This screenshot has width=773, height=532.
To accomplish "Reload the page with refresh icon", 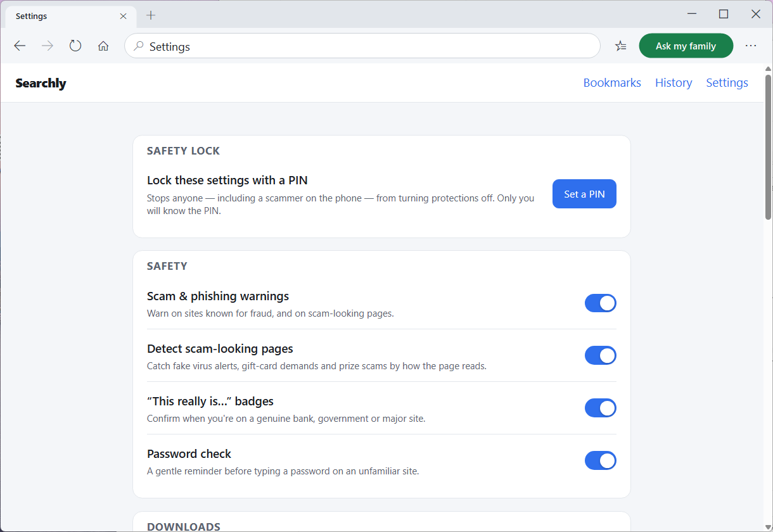I will pos(75,46).
